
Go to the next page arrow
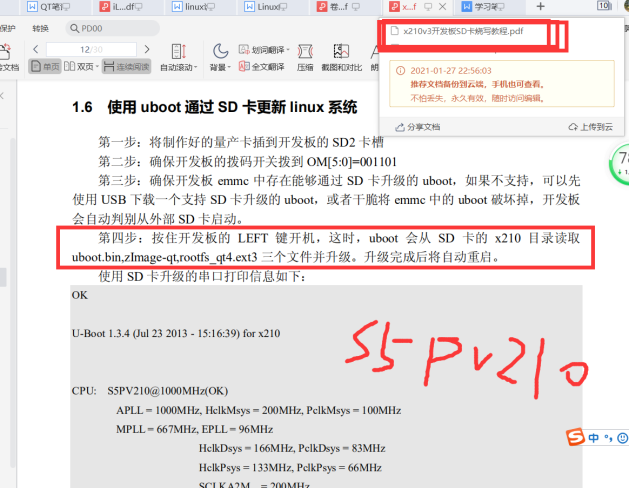(147, 49)
